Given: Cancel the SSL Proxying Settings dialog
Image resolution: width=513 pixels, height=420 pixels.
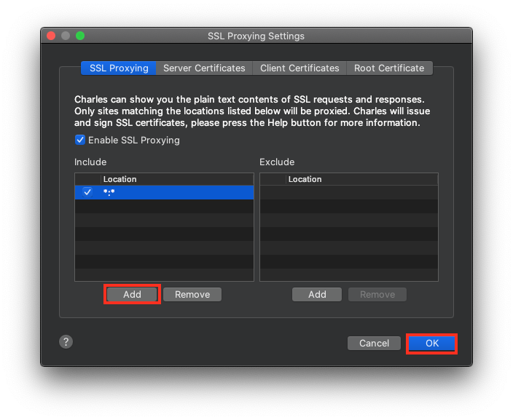Looking at the screenshot, I should point(374,343).
